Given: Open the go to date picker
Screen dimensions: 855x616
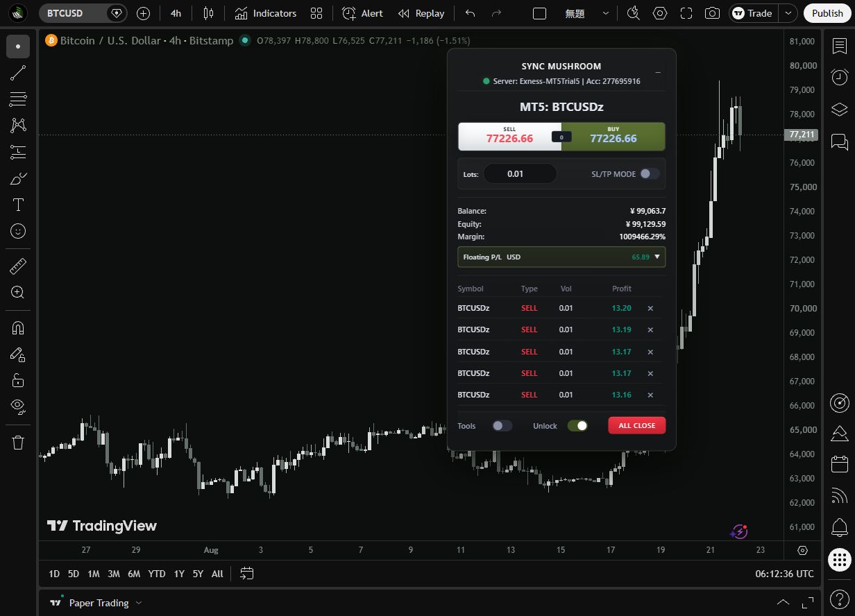Looking at the screenshot, I should 247,574.
